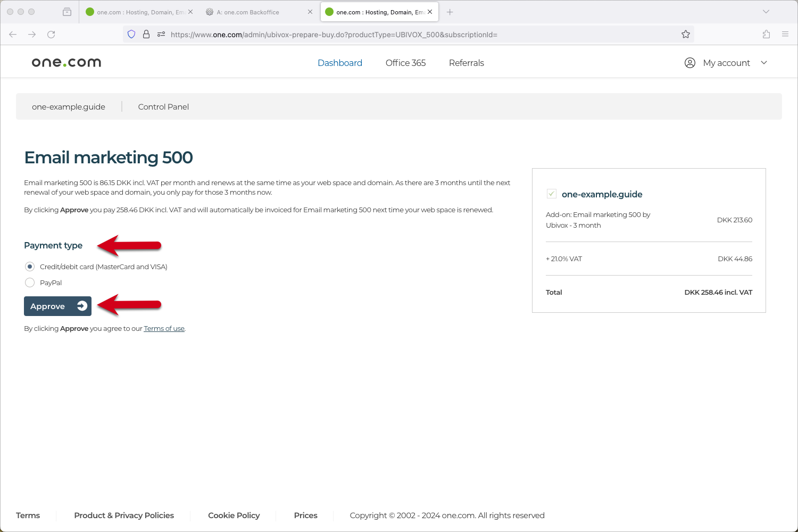
Task: Click the My account profile icon
Action: click(689, 62)
